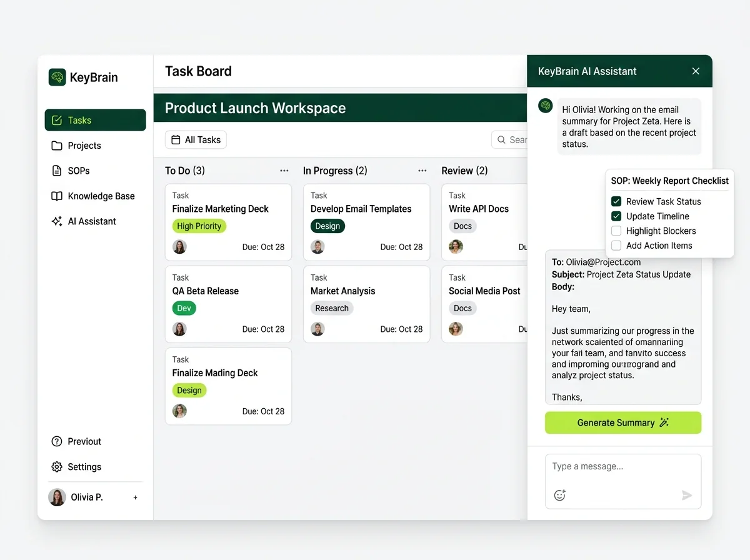
Task: Click the KeyBrain brain logo icon
Action: pos(57,77)
